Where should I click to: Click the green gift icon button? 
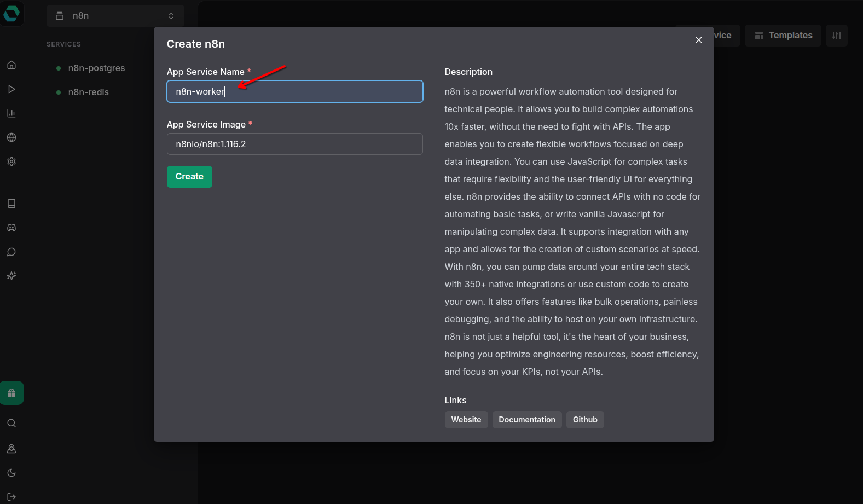11,393
